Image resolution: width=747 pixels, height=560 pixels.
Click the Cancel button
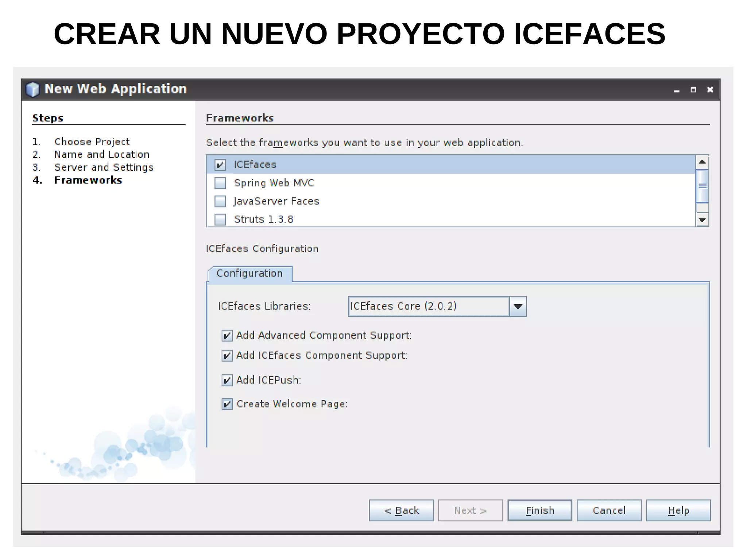click(609, 510)
